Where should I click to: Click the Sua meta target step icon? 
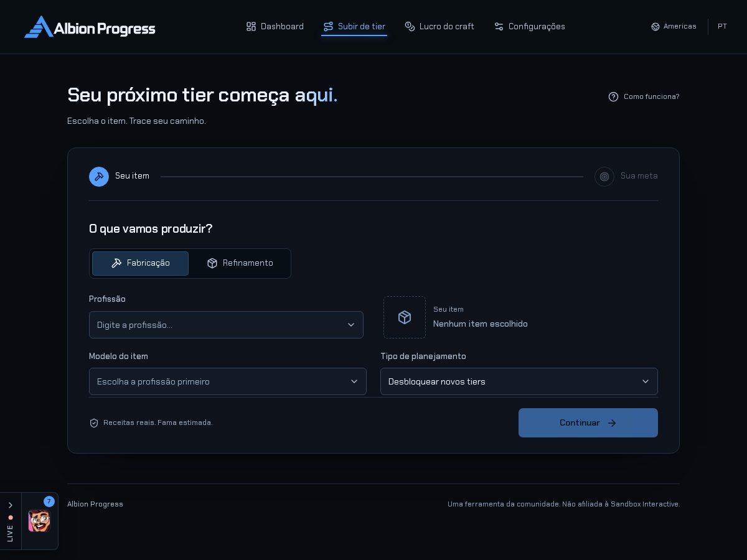[604, 177]
